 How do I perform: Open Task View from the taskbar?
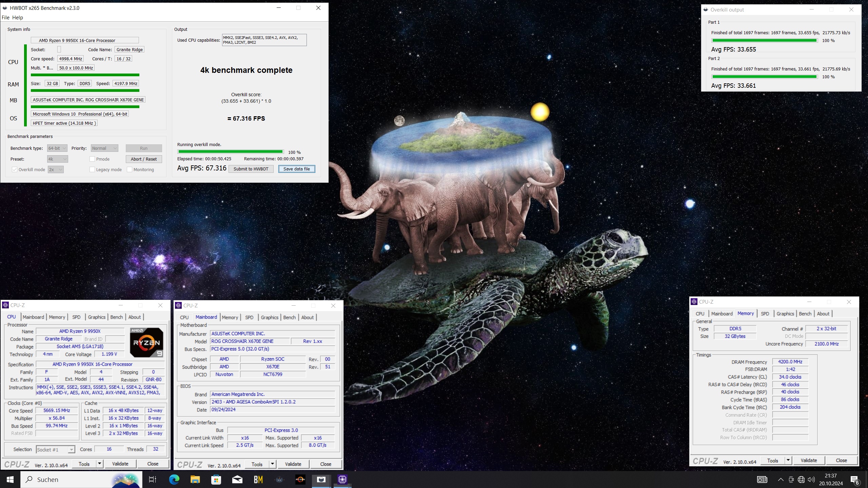[153, 480]
